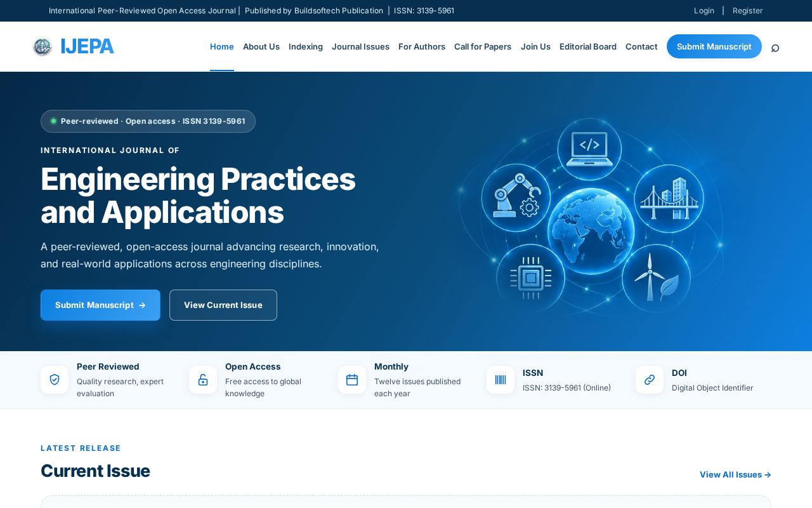Click the microchip circle icon
Screen dimensions: 812x508
point(530,277)
